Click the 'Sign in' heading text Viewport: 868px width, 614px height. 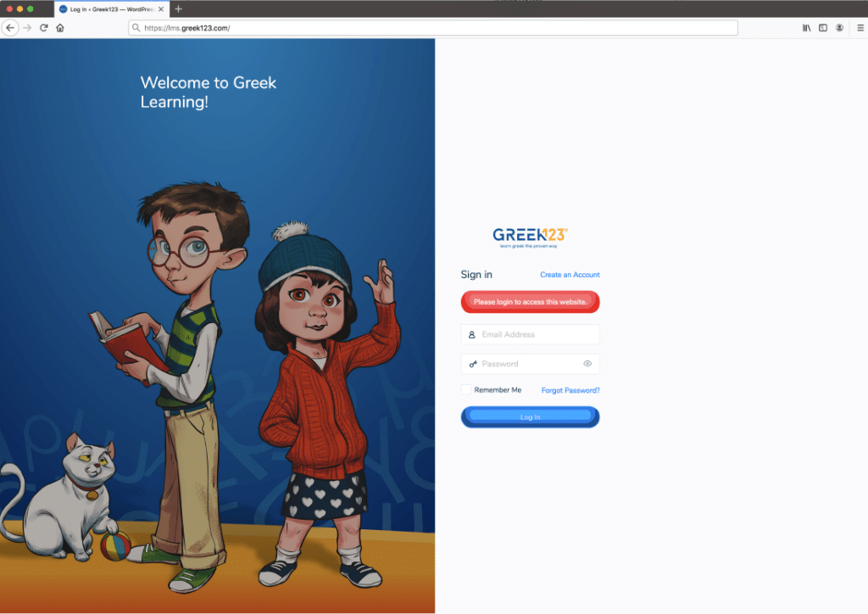(476, 275)
